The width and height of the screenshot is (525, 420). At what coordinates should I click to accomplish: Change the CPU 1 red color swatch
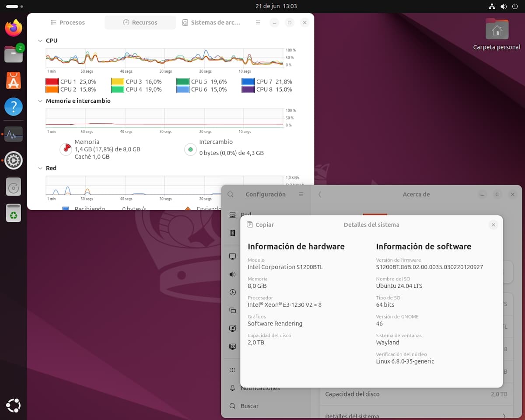point(52,81)
